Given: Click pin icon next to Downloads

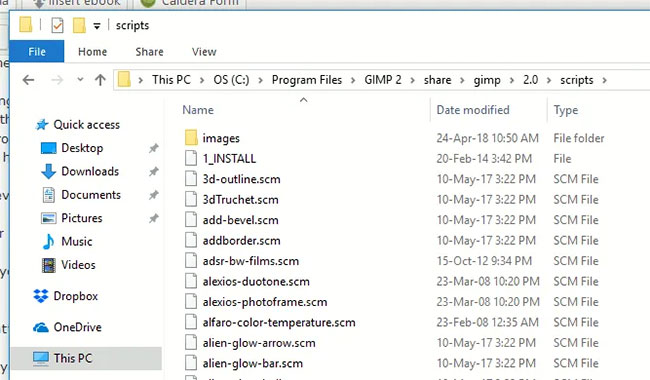Looking at the screenshot, I should 154,171.
